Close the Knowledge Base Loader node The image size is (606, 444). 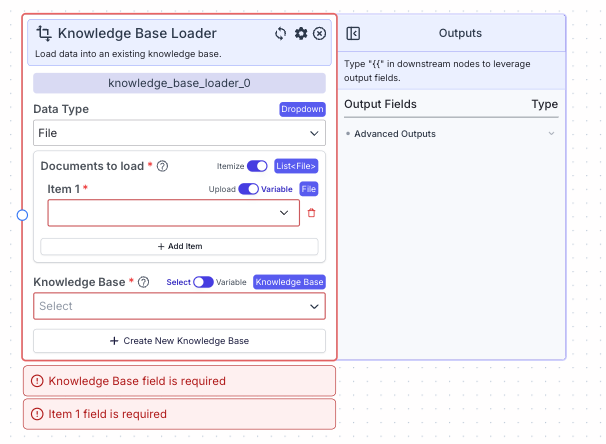point(319,34)
